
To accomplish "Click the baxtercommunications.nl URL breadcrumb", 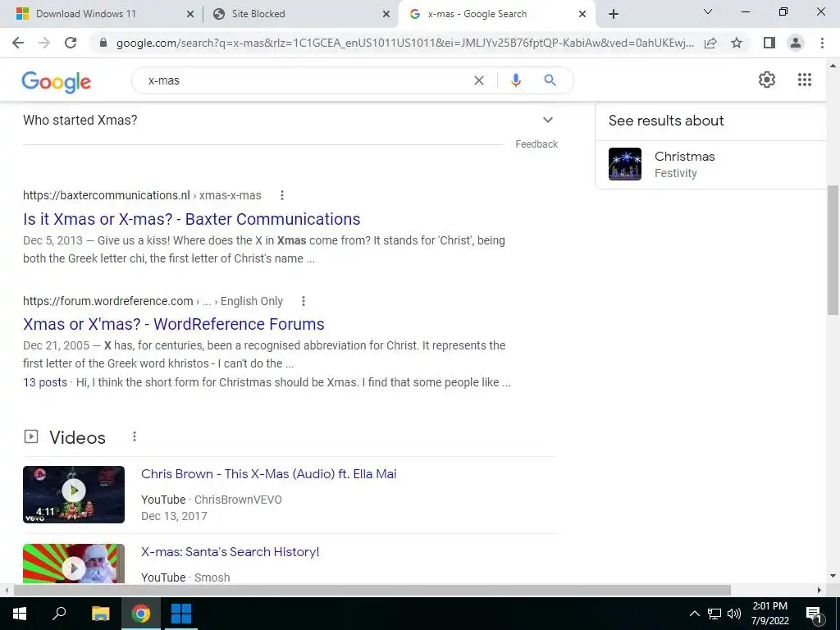I will 142,195.
